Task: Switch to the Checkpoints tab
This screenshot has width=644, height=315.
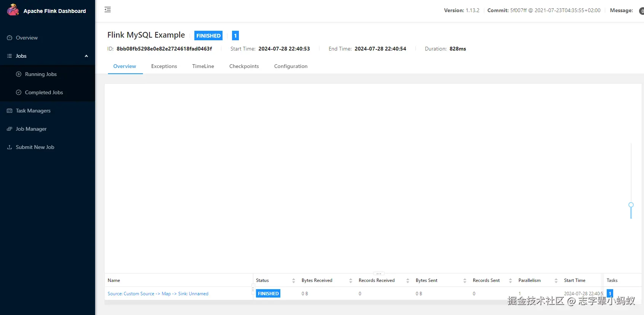Action: (x=244, y=66)
